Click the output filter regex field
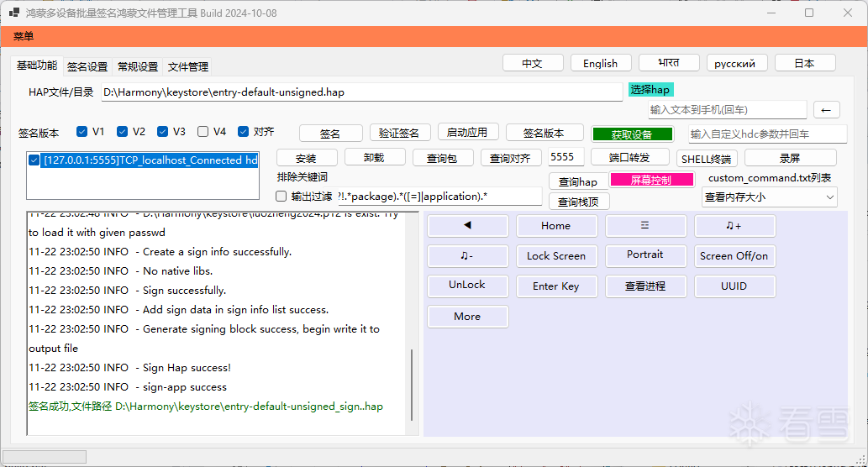 tap(439, 197)
